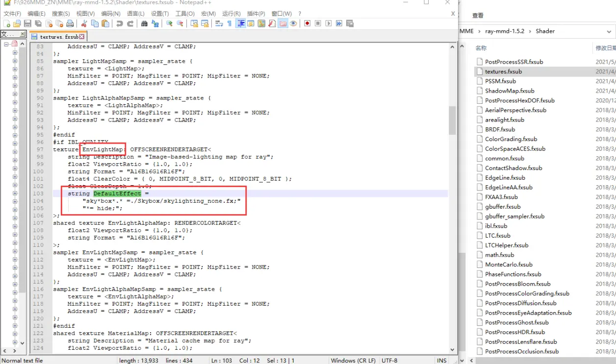Toggle the Folder as Workspace panel

[x=282, y=24]
